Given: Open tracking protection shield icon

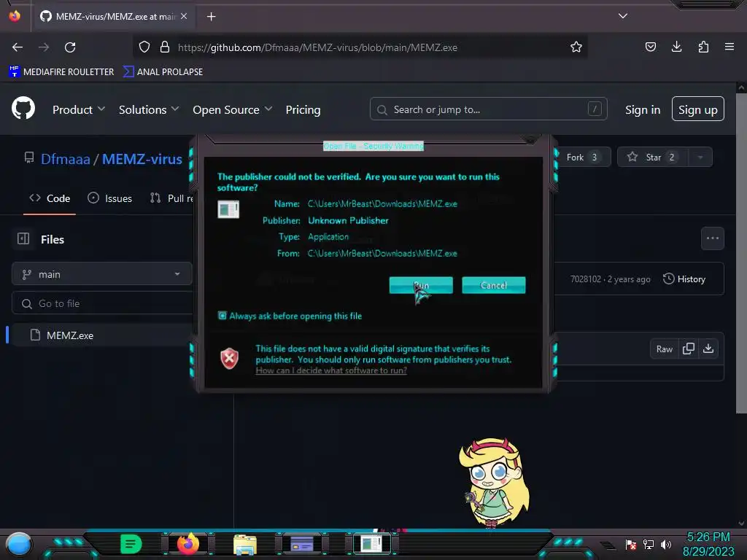Looking at the screenshot, I should 144,47.
